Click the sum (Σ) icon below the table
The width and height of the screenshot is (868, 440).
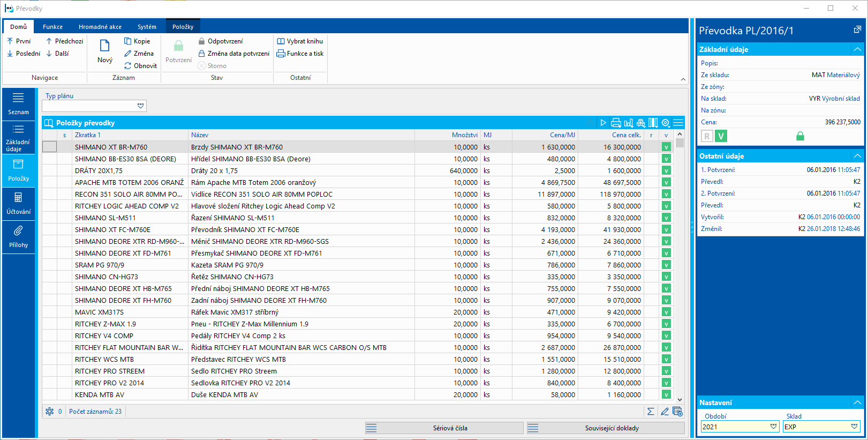click(651, 412)
